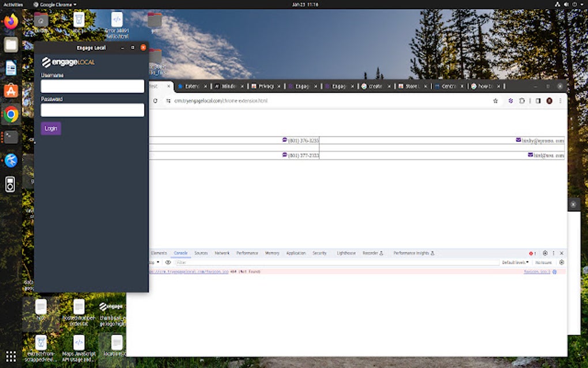The image size is (588, 368).
Task: Open the JavaScript context dropdown in Console
Action: (154, 262)
